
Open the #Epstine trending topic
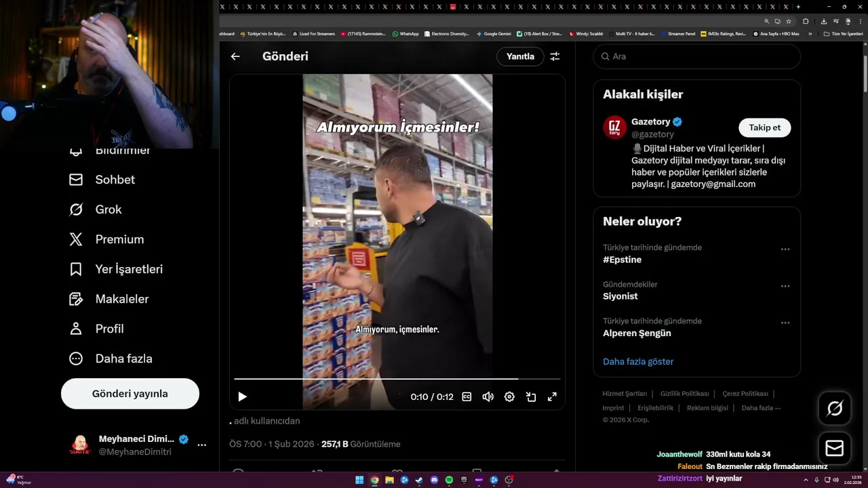click(x=622, y=260)
